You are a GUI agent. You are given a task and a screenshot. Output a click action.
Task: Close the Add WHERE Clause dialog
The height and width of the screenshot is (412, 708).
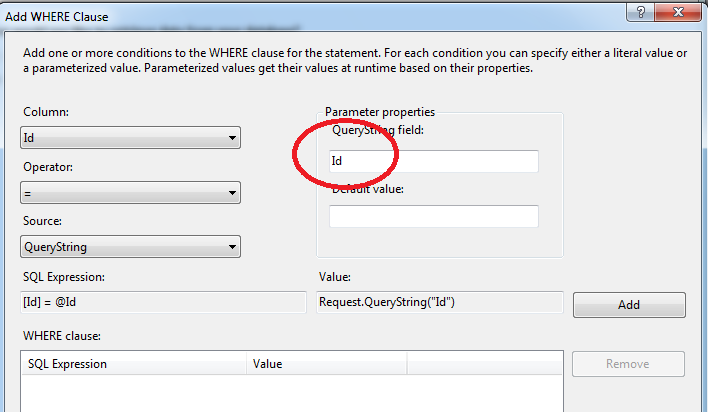coord(681,13)
